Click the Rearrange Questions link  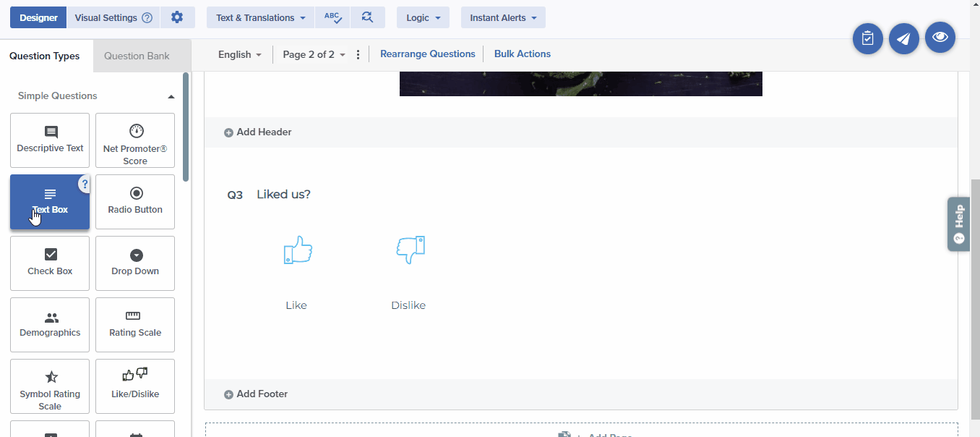pos(427,54)
